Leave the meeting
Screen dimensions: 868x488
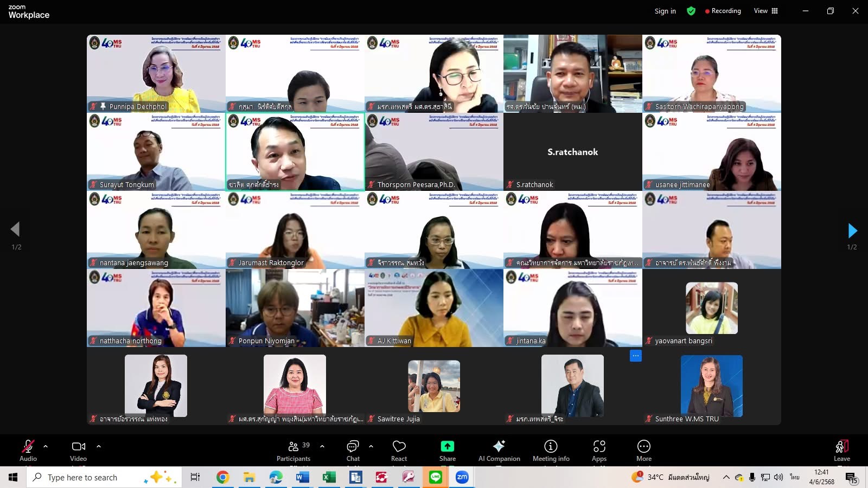click(841, 450)
